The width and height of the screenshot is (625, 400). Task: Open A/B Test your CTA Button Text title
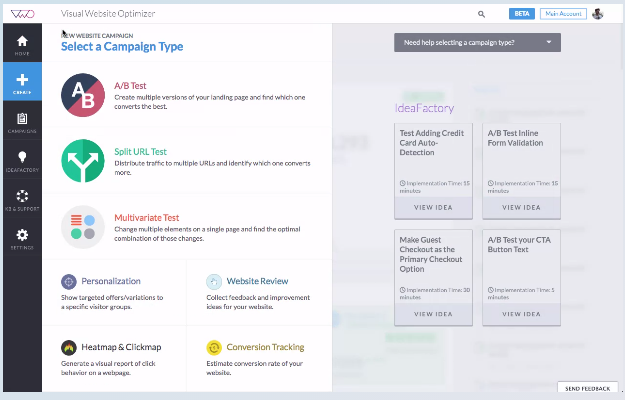pyautogui.click(x=519, y=245)
